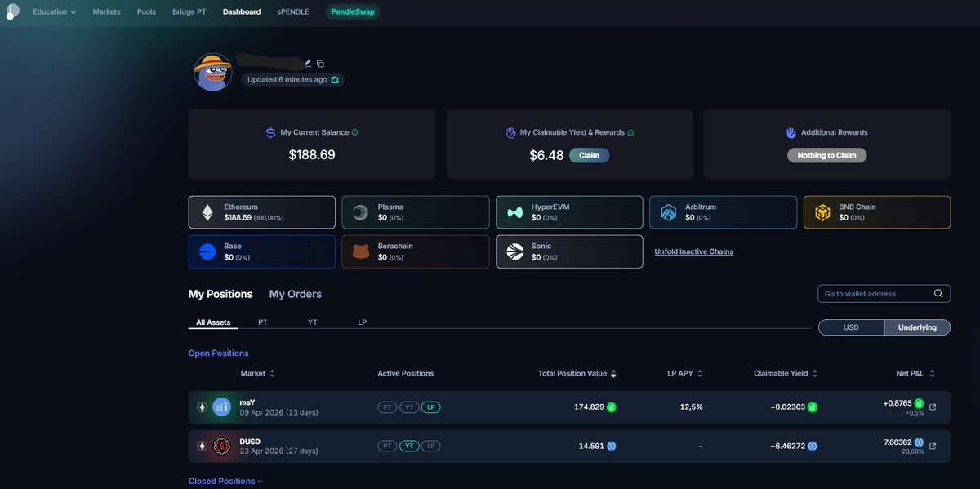Click Nothing to Claim button

(x=827, y=155)
